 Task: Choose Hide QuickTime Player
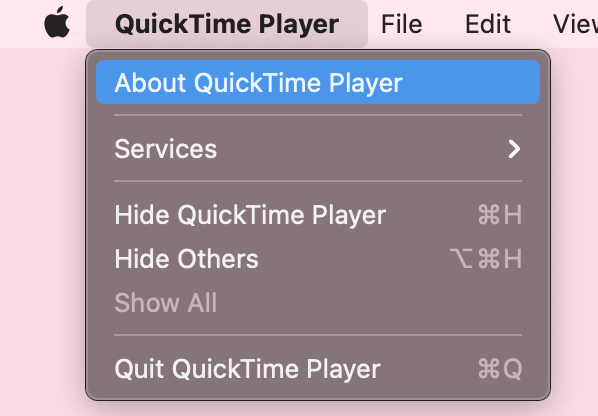[x=318, y=215]
